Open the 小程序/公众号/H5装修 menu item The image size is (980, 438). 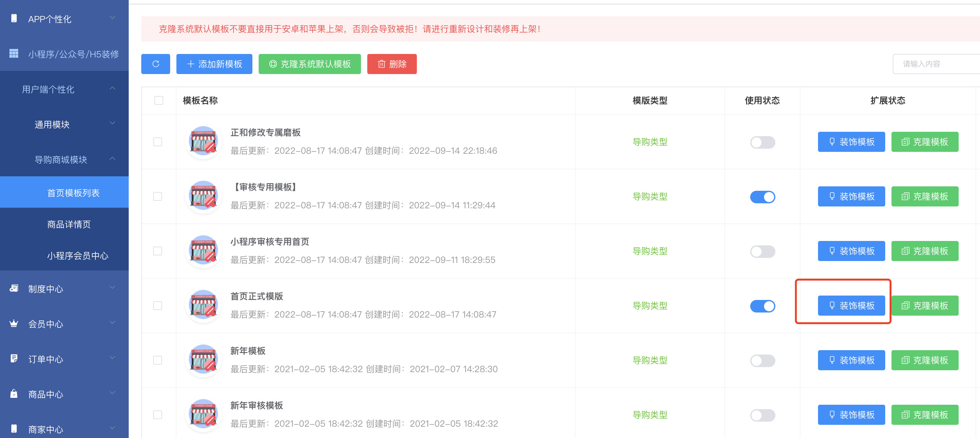click(64, 54)
